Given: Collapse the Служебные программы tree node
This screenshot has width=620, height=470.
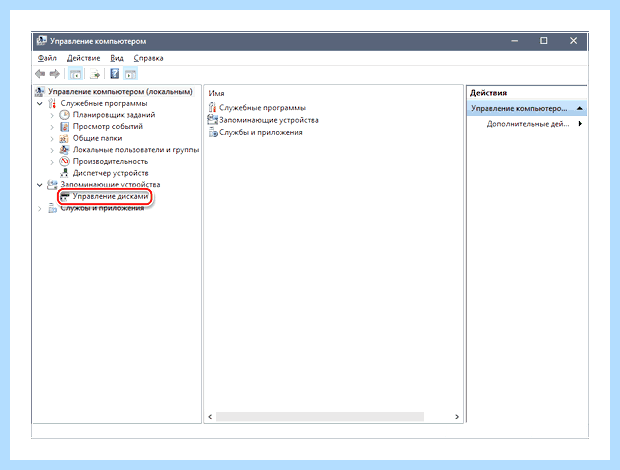Looking at the screenshot, I should coord(40,104).
